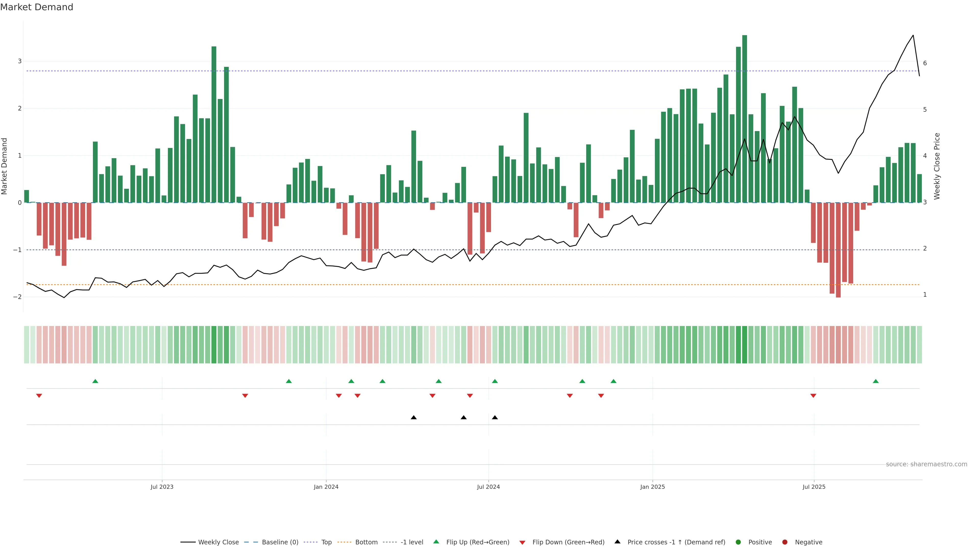The image size is (980, 551).
Task: Click the -1 level legend entry
Action: [x=412, y=542]
